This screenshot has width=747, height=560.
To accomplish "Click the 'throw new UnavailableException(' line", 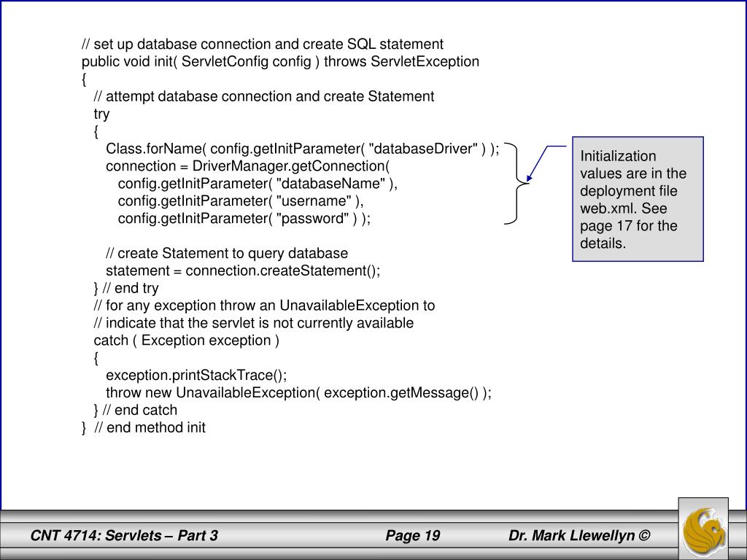I will (x=298, y=393).
